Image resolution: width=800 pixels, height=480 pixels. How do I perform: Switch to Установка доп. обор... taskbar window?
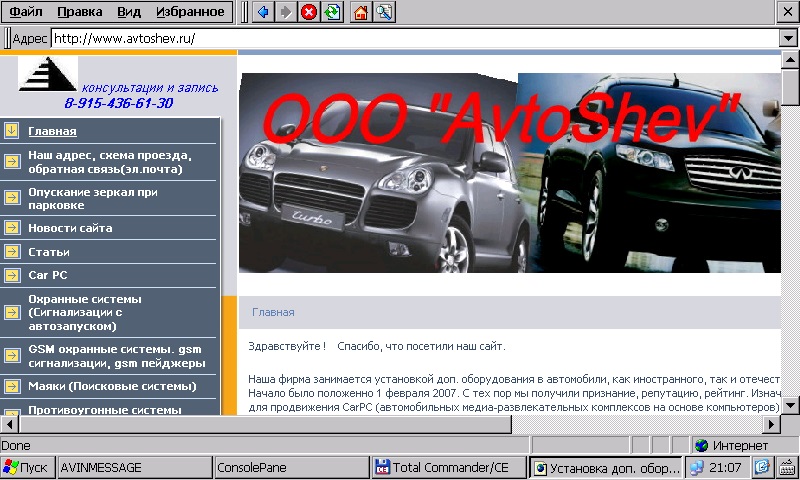point(606,468)
